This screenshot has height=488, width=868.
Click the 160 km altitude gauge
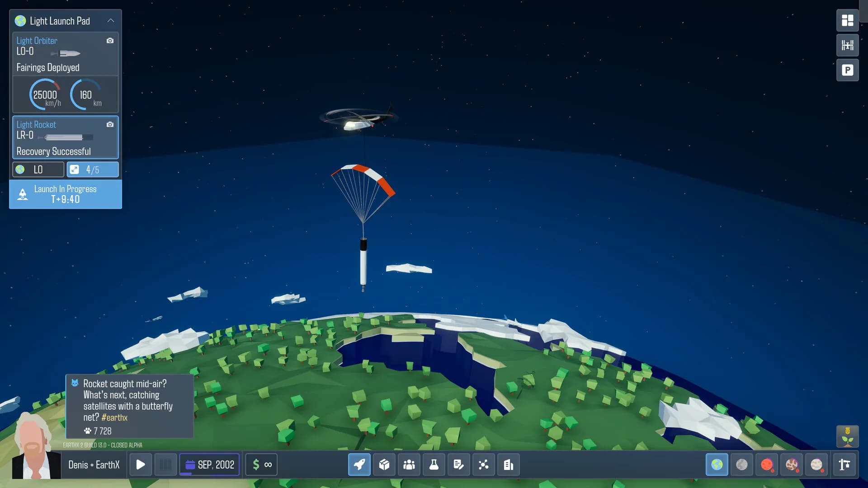pos(86,94)
